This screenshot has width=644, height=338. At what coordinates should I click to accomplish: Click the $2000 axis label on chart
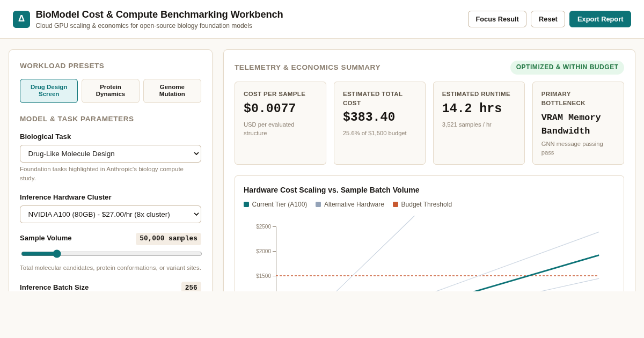(x=264, y=251)
